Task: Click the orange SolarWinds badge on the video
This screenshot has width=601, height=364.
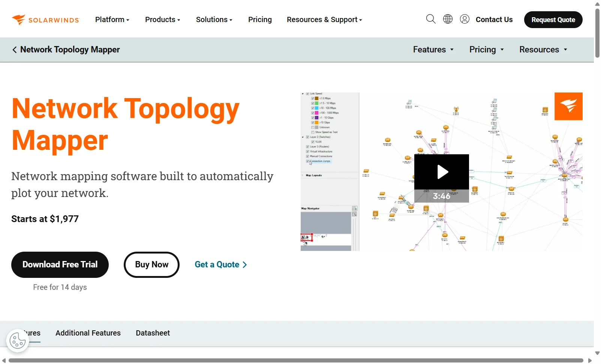Action: 568,106
